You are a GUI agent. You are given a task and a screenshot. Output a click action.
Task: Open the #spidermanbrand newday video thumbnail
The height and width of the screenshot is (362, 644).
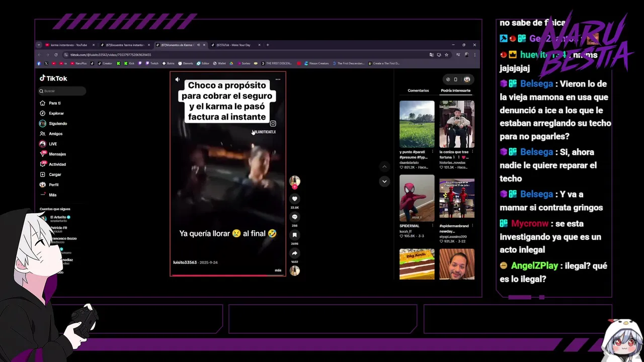coord(457,198)
